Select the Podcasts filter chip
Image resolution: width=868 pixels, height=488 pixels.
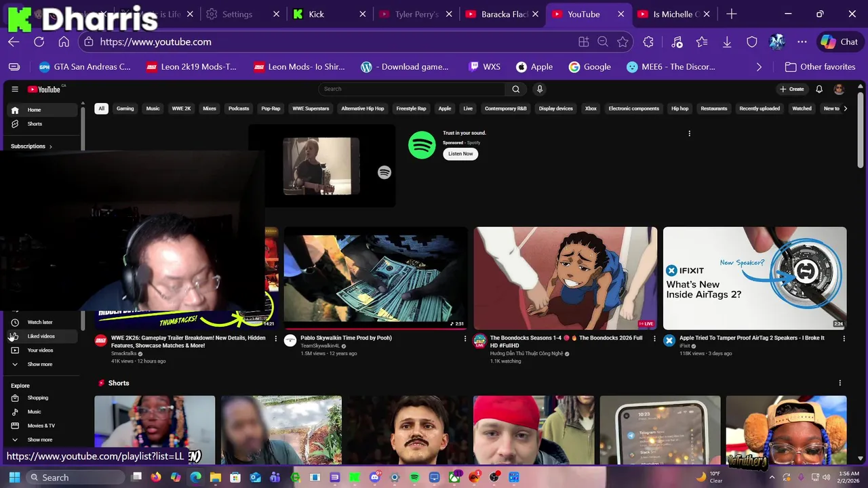[x=239, y=108]
